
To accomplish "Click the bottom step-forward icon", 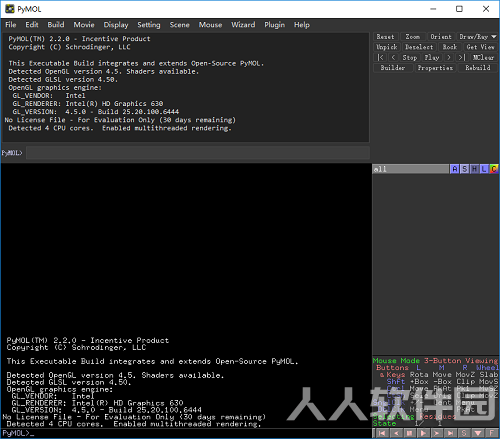I will 437,433.
